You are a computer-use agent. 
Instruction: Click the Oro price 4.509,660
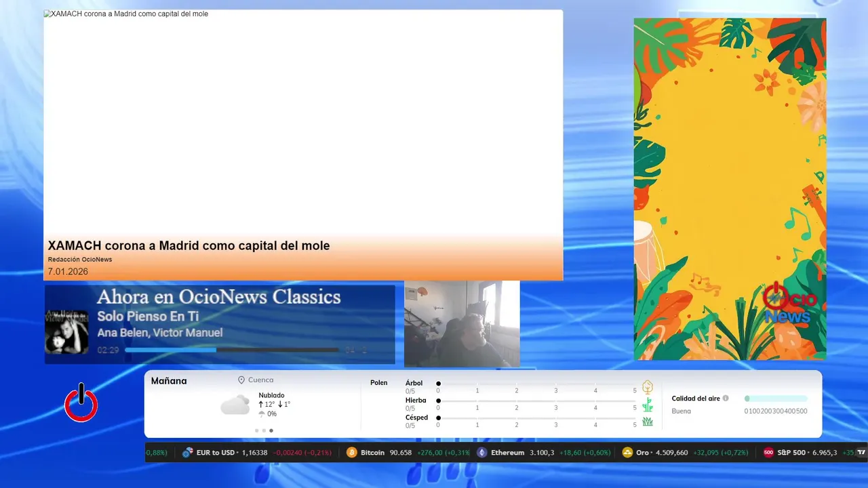tap(672, 453)
